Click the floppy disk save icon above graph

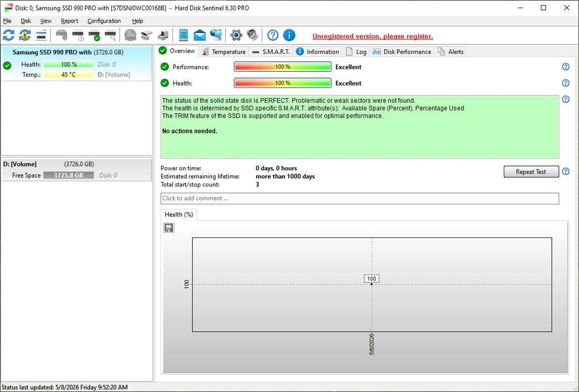[168, 228]
